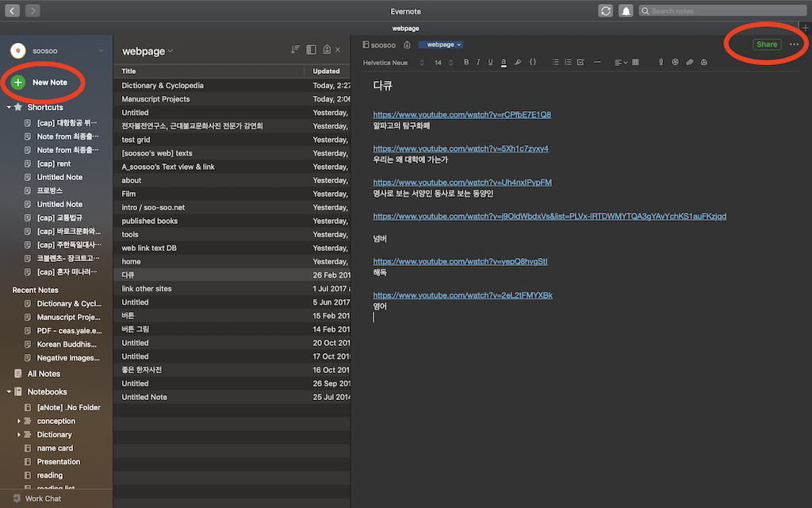
Task: Open the notifications bell
Action: point(626,11)
